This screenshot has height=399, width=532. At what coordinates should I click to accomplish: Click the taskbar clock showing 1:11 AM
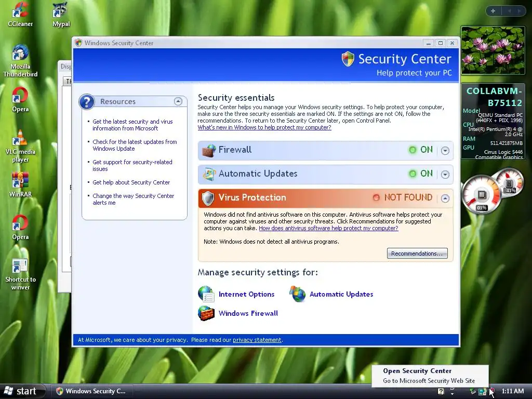pyautogui.click(x=513, y=391)
